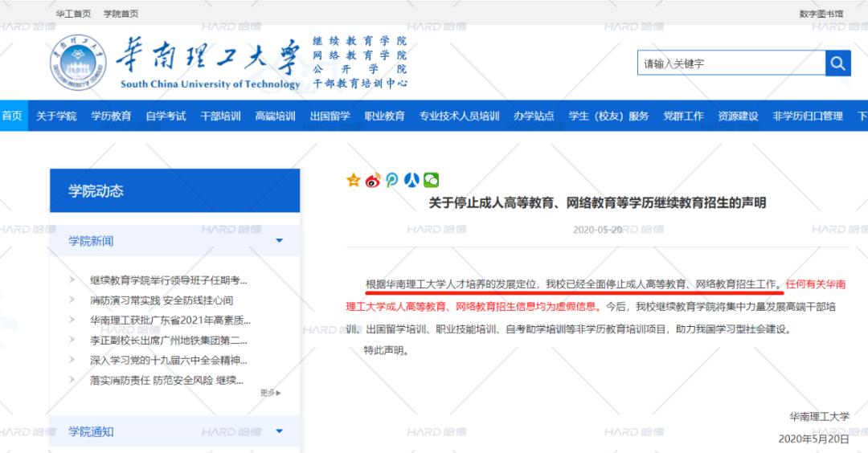Open news 李正副校长出席广州地铁集团第二...
868x453 pixels.
pyautogui.click(x=168, y=340)
